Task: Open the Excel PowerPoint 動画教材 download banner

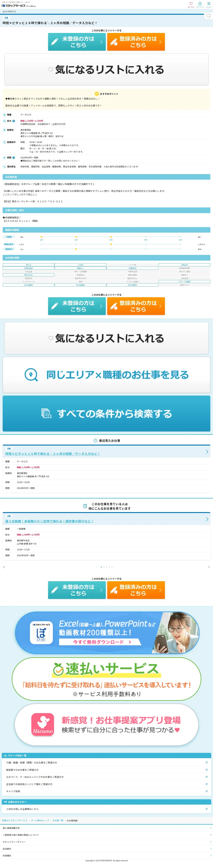Action: tap(107, 633)
